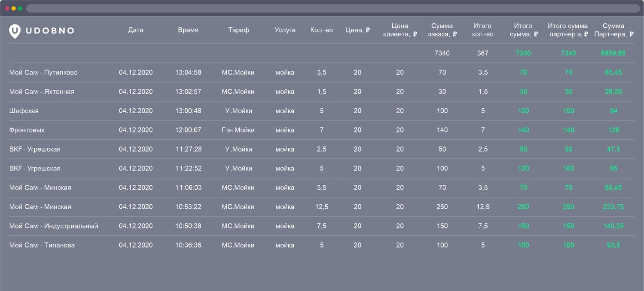Sort by the Дата column header
The width and height of the screenshot is (644, 291).
point(136,30)
